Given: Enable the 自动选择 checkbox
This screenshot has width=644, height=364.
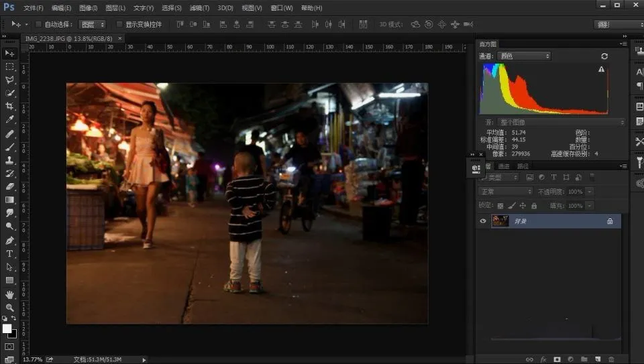Looking at the screenshot, I should (38, 24).
